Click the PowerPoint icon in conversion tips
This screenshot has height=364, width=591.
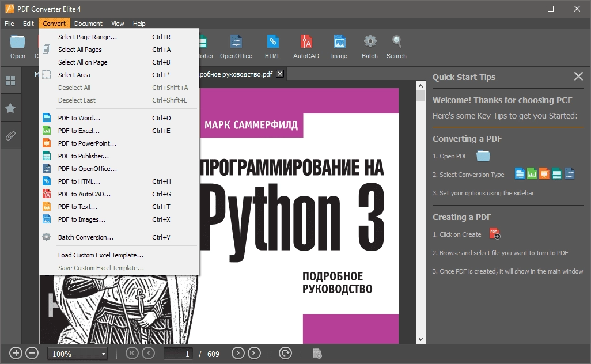(x=544, y=174)
